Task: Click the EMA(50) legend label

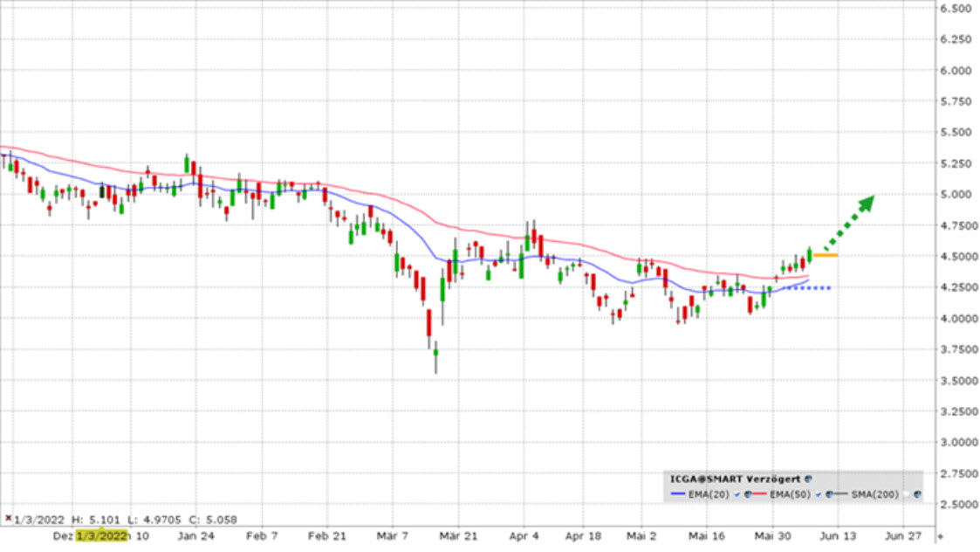Action: pyautogui.click(x=790, y=494)
